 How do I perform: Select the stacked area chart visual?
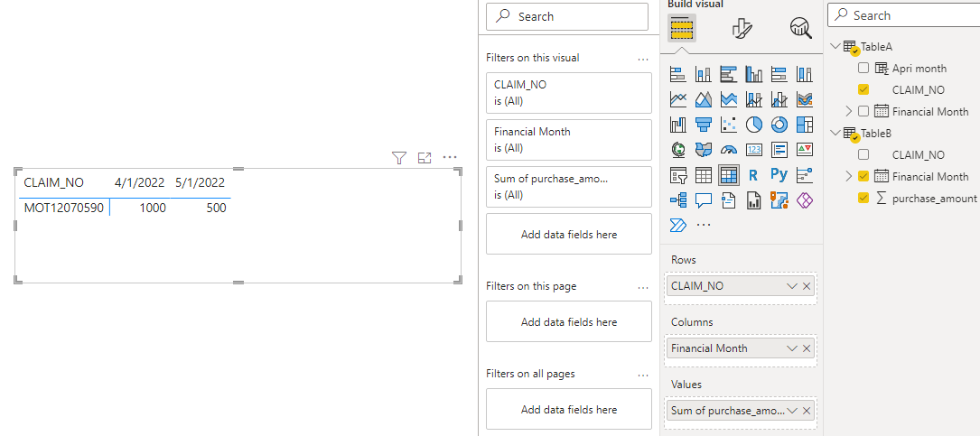[729, 100]
